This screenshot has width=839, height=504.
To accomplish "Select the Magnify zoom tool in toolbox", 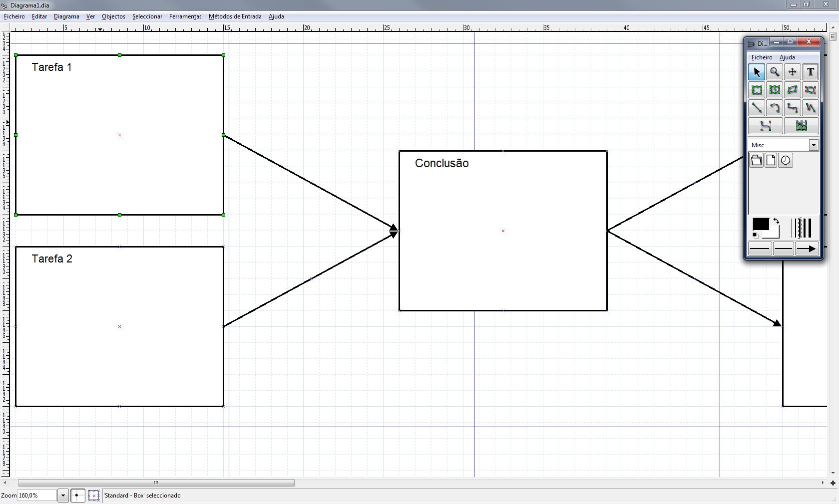I will 775,72.
